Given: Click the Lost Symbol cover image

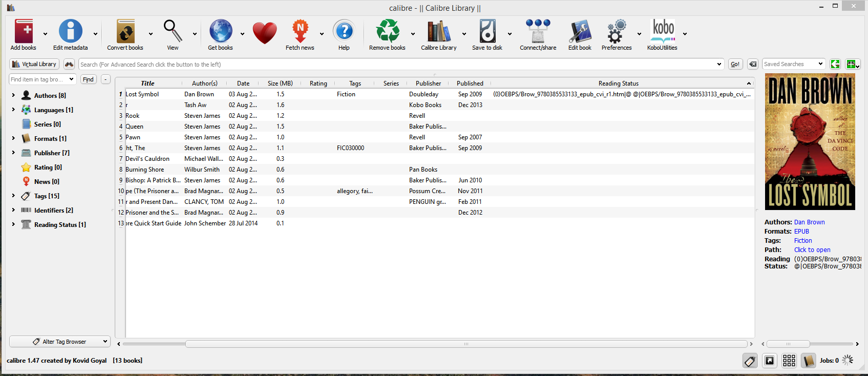Looking at the screenshot, I should point(810,142).
